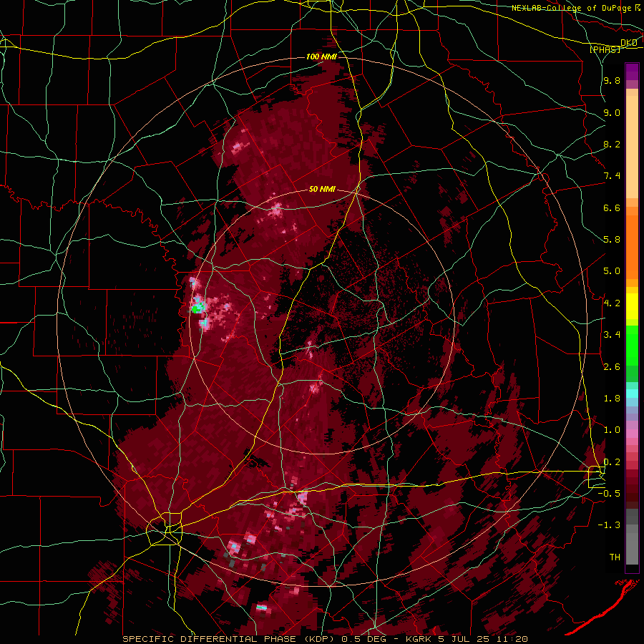Viewport: 644px width, 644px height.
Task: Click the 8.2 scale label
Action: tap(612, 144)
